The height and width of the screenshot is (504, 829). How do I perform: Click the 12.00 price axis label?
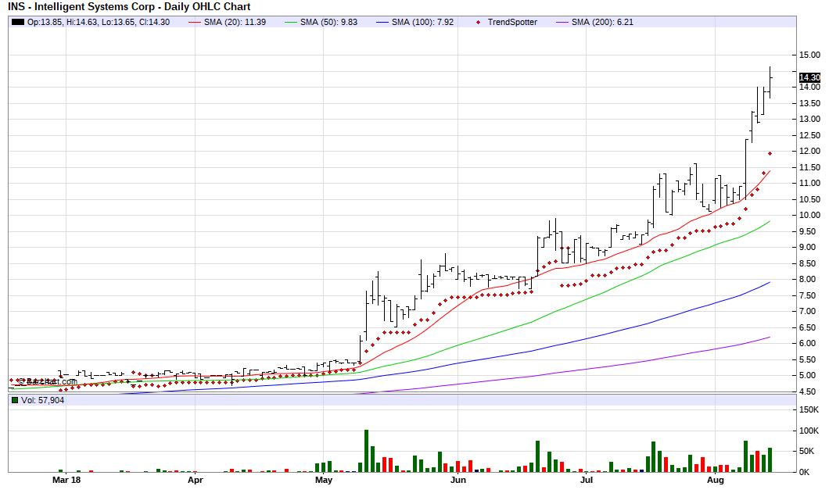click(809, 151)
